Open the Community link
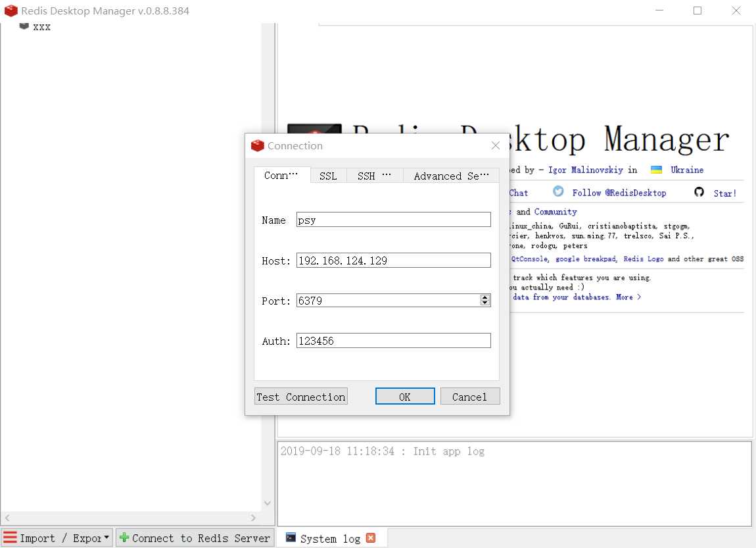Viewport: 756px width, 548px height. (555, 212)
